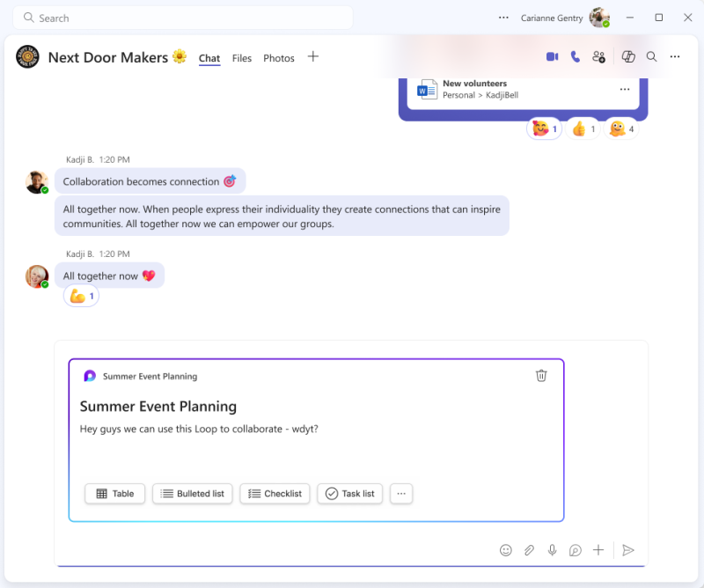
Task: Toggle the thumbs up reaction
Action: 583,129
